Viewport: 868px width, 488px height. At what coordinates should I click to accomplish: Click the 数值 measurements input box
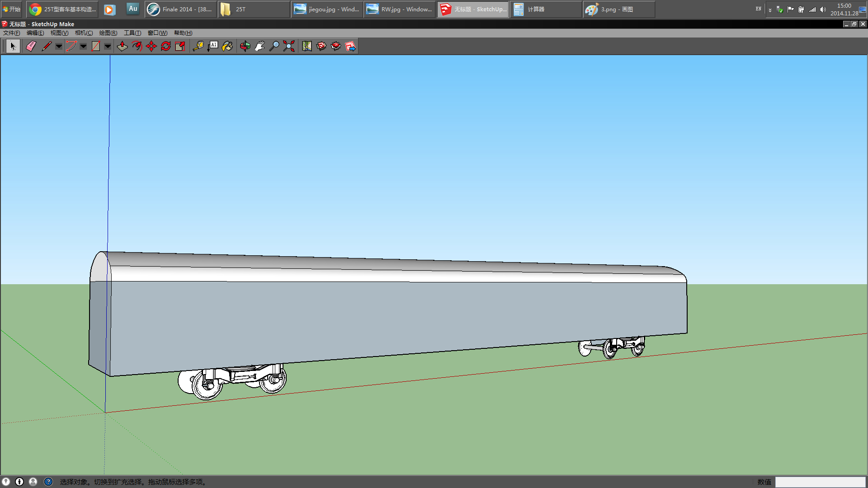click(x=820, y=482)
